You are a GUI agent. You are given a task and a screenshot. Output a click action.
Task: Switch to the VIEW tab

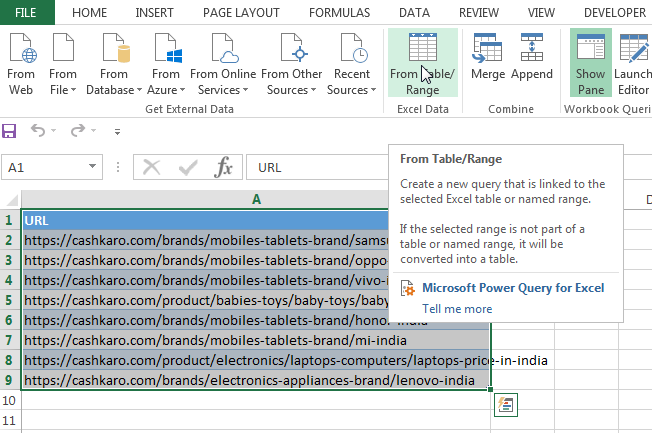point(541,12)
